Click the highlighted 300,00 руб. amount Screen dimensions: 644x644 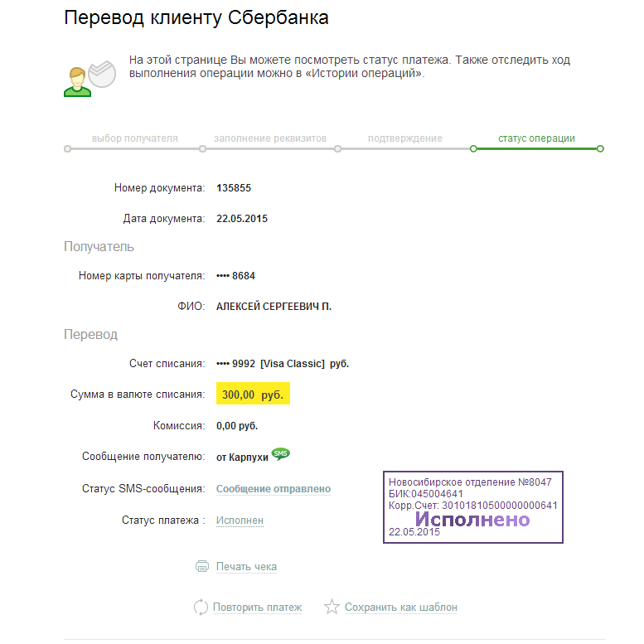point(253,395)
